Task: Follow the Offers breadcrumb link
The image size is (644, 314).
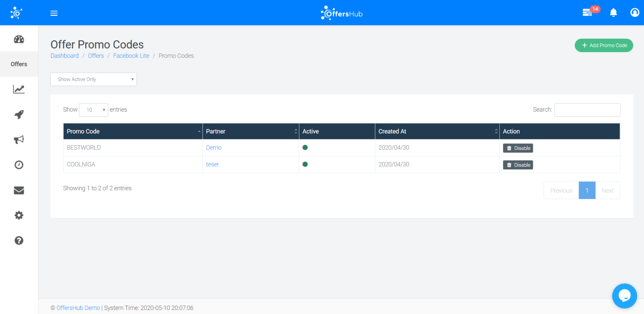Action: tap(96, 56)
